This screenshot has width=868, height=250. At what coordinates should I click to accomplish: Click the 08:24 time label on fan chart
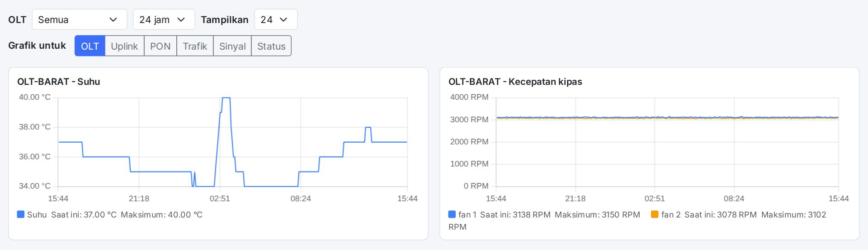point(734,199)
